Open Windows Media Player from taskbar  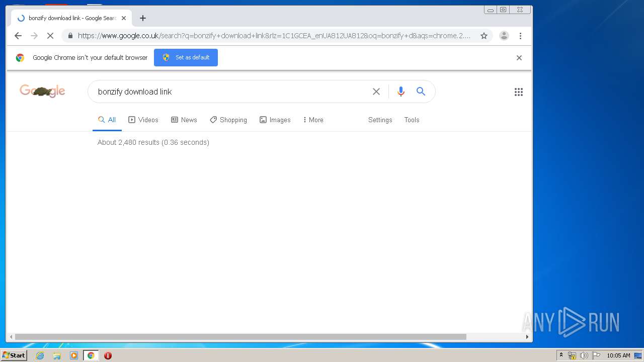pos(74,355)
